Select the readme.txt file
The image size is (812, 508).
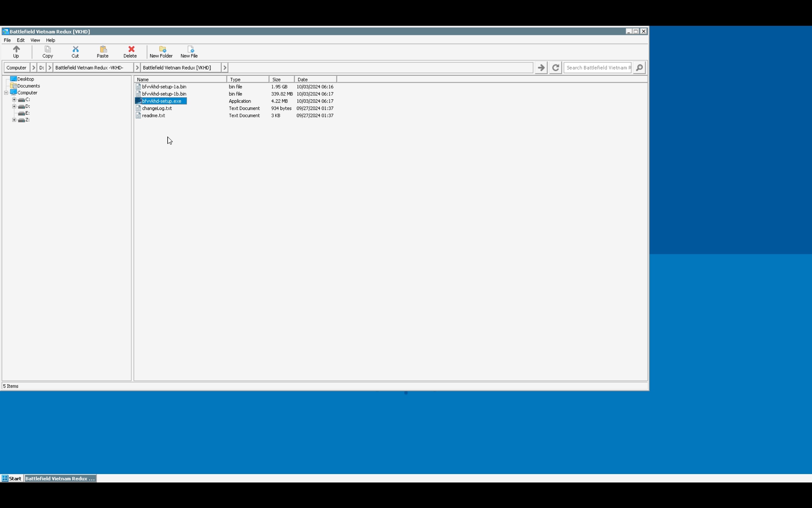coord(153,115)
